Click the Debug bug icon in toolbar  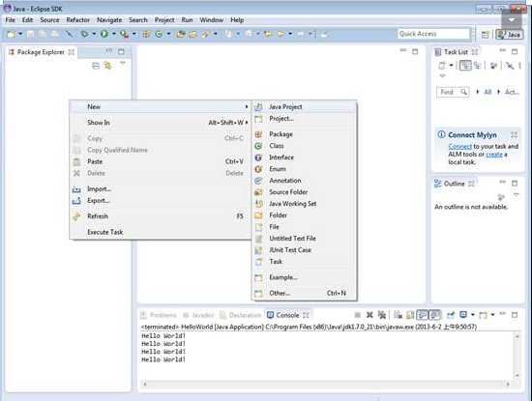84,34
